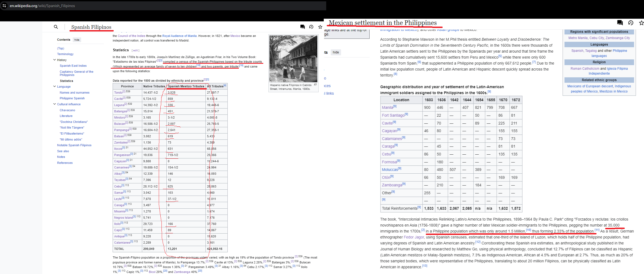Click Metro Manila in the infobox

click(578, 38)
